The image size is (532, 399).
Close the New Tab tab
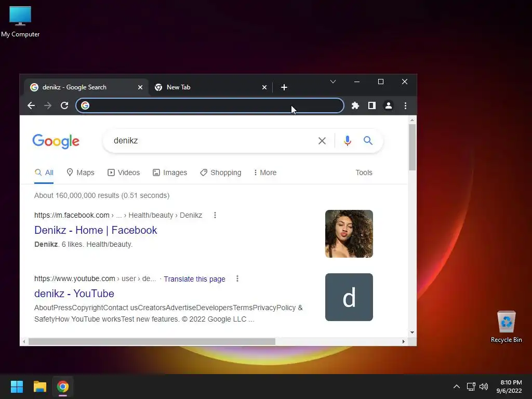tap(264, 87)
